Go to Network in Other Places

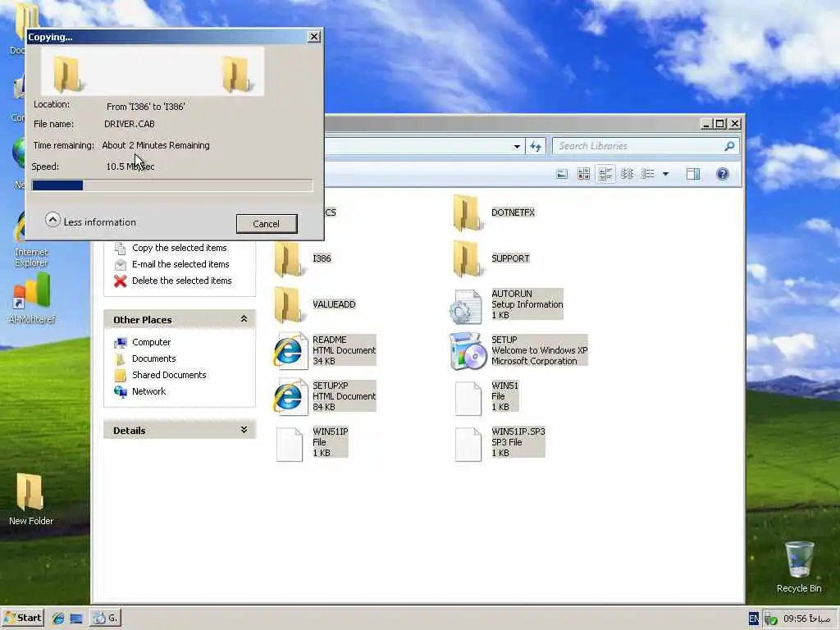coord(148,391)
